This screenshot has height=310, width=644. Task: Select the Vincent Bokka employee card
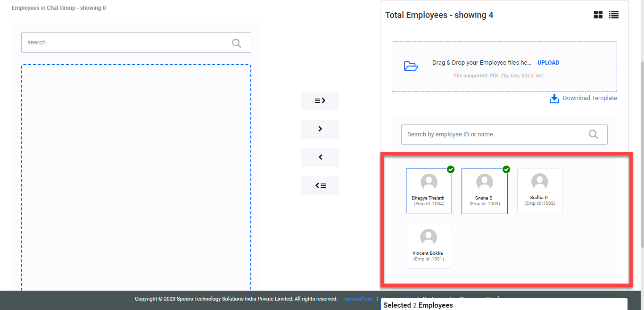pos(428,246)
